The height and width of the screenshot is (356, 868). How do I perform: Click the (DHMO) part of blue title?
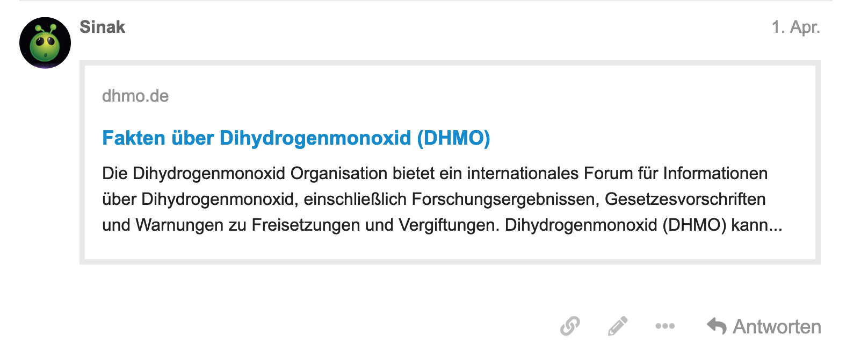pyautogui.click(x=454, y=138)
